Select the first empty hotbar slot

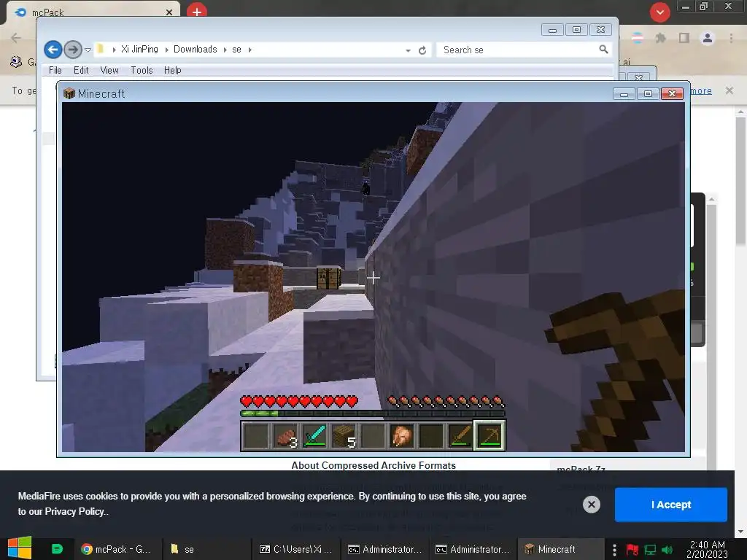[x=258, y=436]
